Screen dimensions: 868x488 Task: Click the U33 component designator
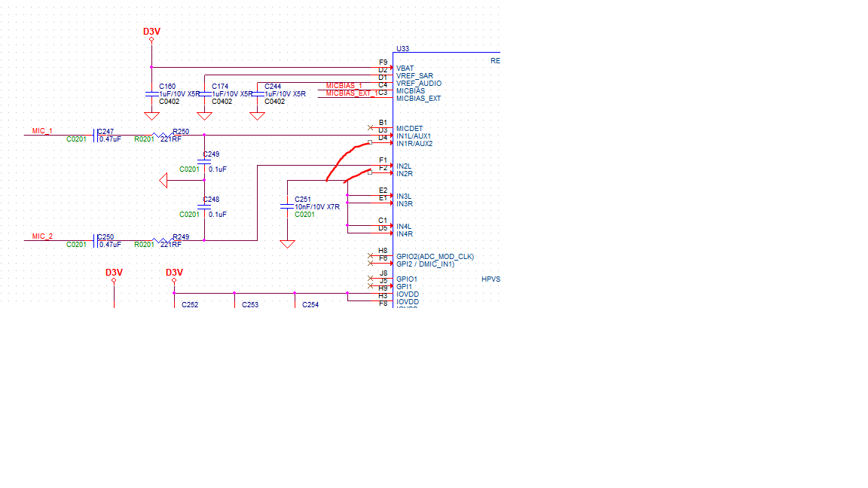[x=402, y=49]
